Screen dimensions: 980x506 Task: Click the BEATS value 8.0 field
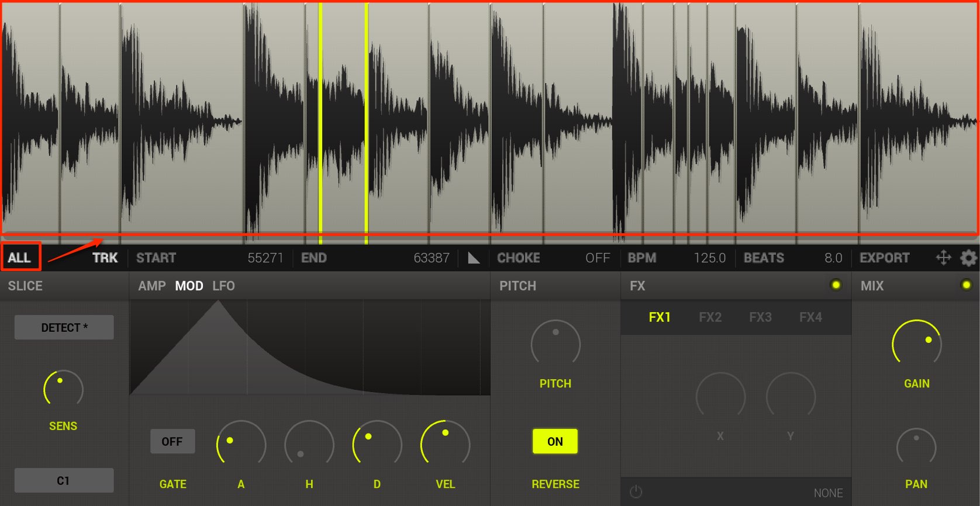click(833, 258)
